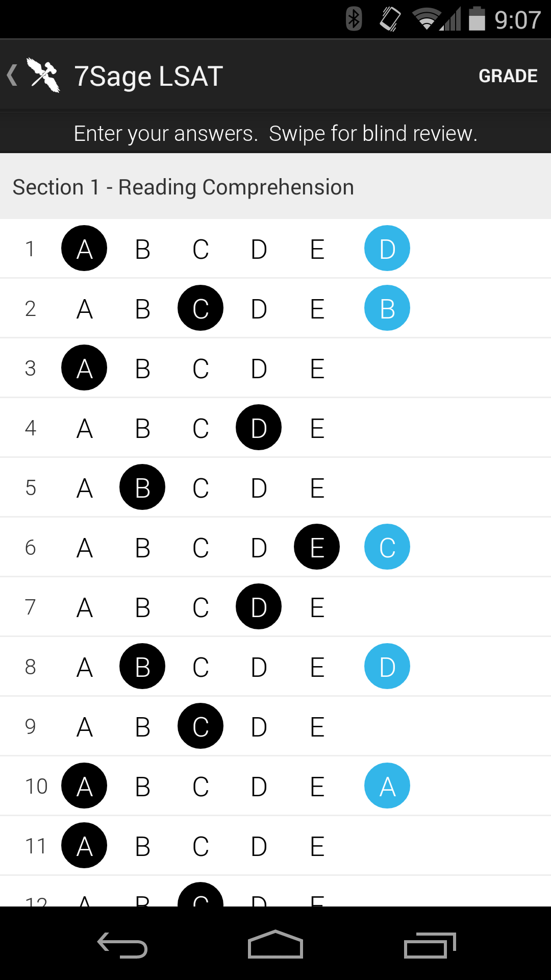Choose answer A for question 7

tap(85, 607)
